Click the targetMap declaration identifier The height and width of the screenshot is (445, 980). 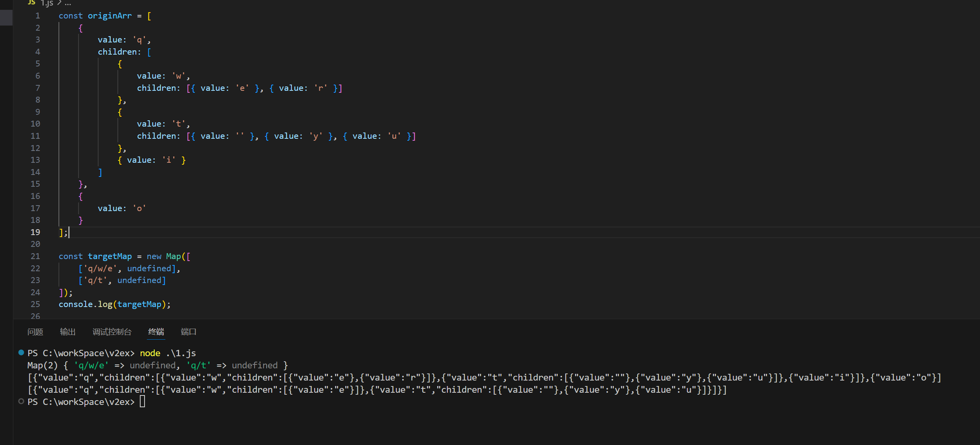110,256
